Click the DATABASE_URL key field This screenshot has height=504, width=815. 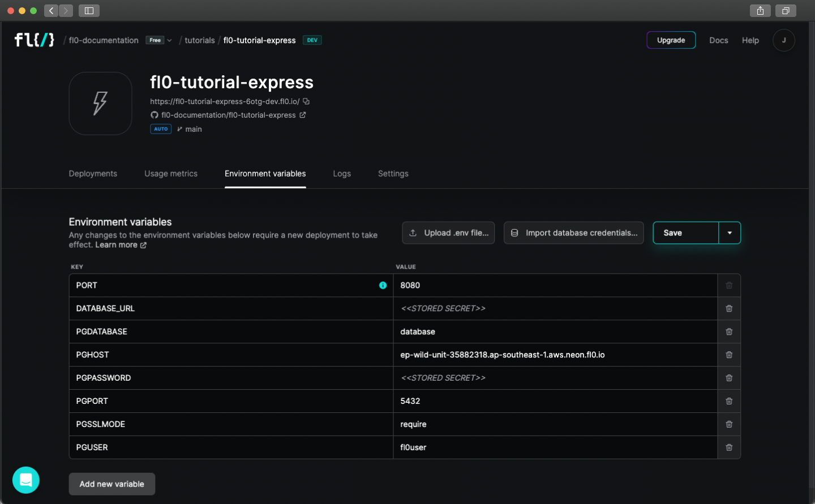pos(231,308)
